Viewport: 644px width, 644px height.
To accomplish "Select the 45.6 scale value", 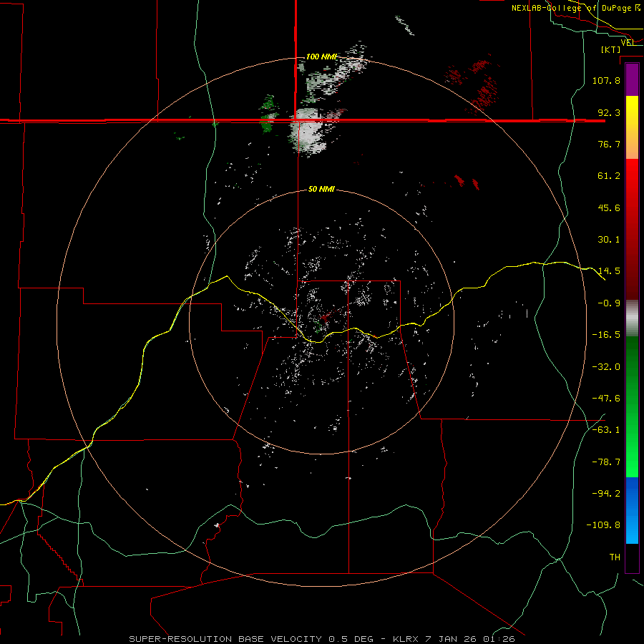I will point(609,208).
